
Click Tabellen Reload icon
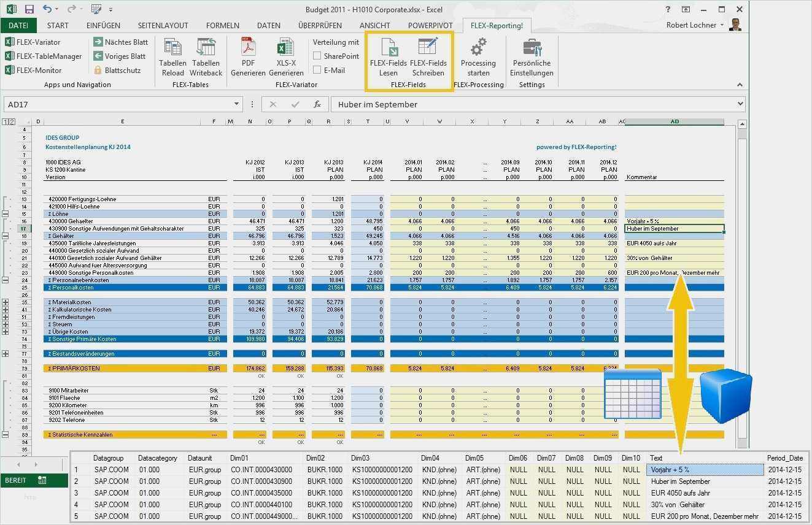click(x=172, y=48)
